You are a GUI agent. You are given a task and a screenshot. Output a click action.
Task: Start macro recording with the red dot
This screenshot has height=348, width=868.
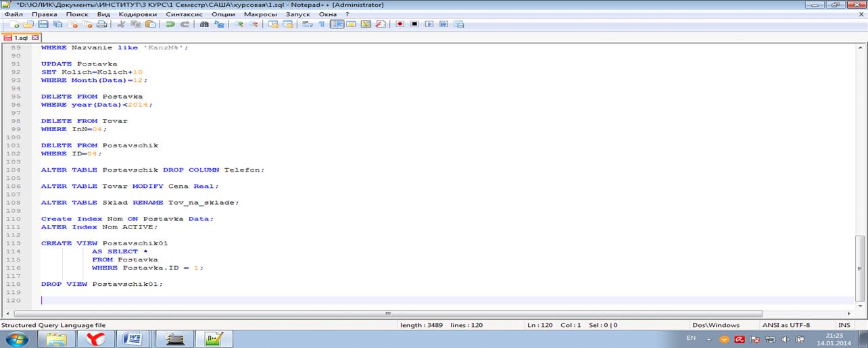point(400,24)
